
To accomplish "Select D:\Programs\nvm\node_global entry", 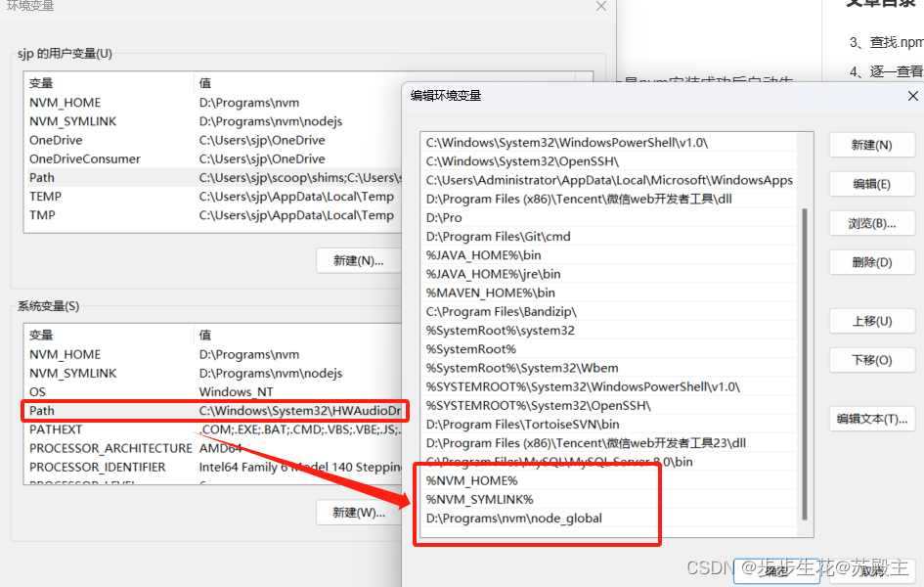I will pyautogui.click(x=513, y=518).
